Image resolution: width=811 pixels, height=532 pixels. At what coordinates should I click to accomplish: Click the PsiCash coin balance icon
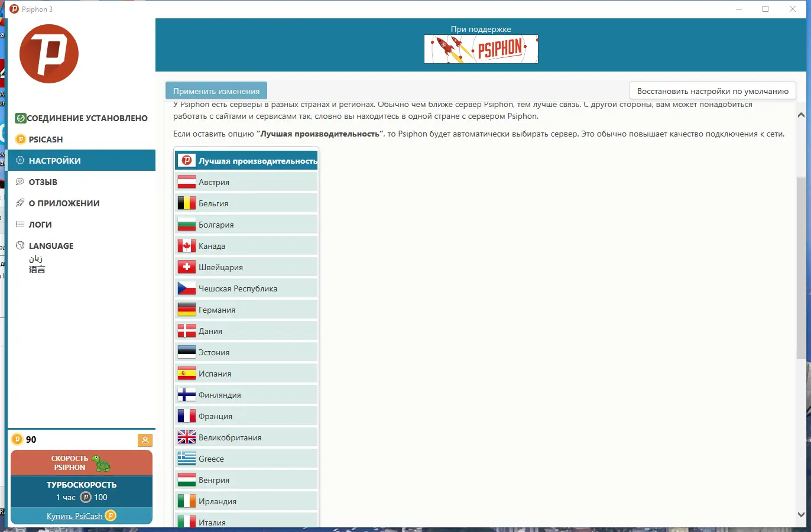[x=17, y=439]
